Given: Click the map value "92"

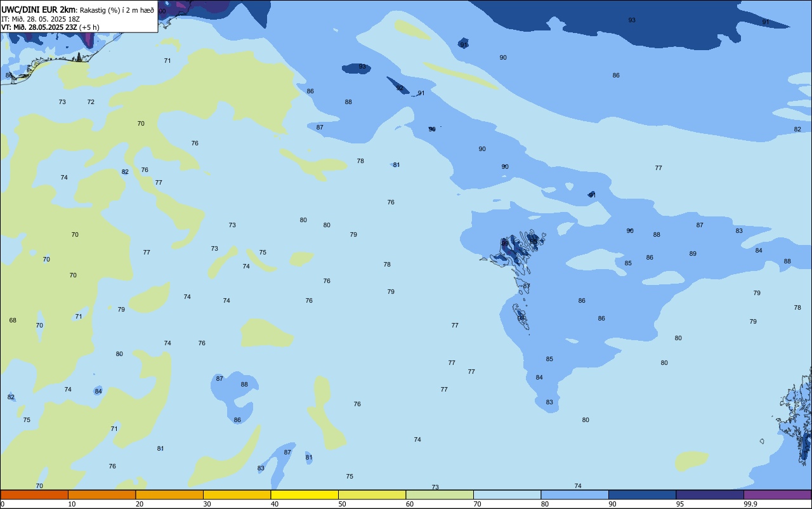Looking at the screenshot, I should pyautogui.click(x=400, y=88).
